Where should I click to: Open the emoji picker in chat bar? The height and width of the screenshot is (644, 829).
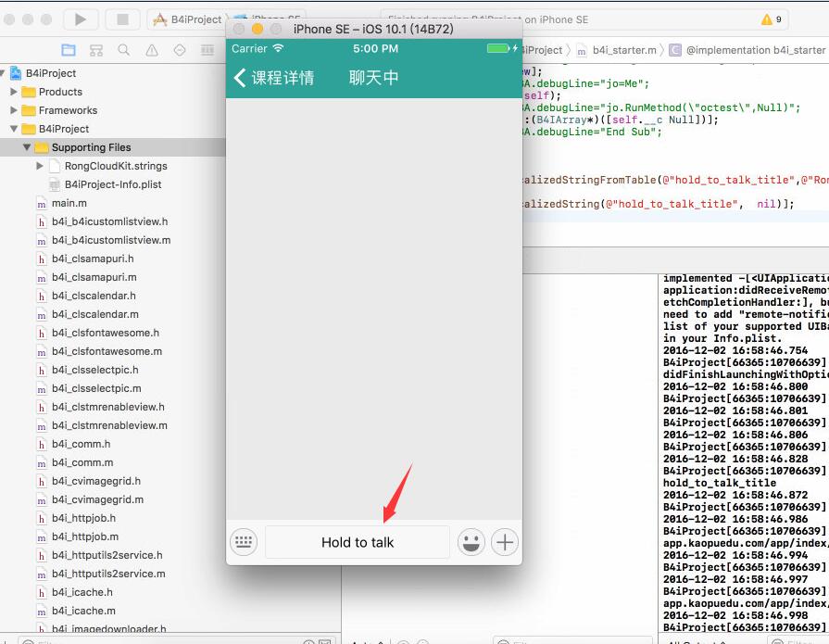[471, 542]
